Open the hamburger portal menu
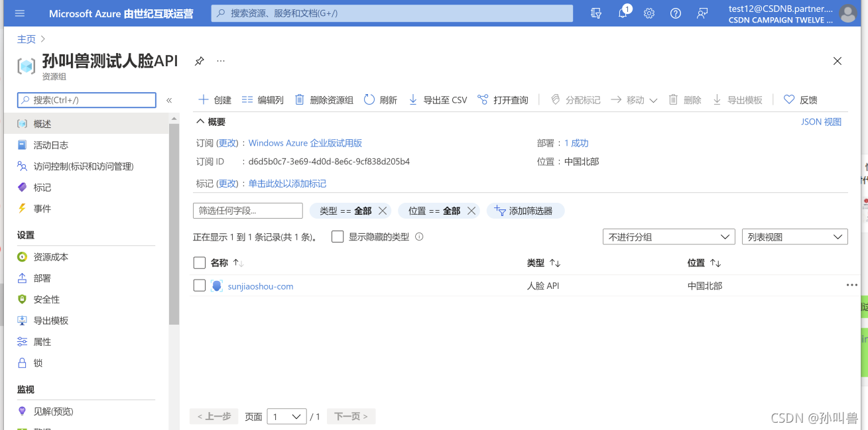 click(19, 13)
